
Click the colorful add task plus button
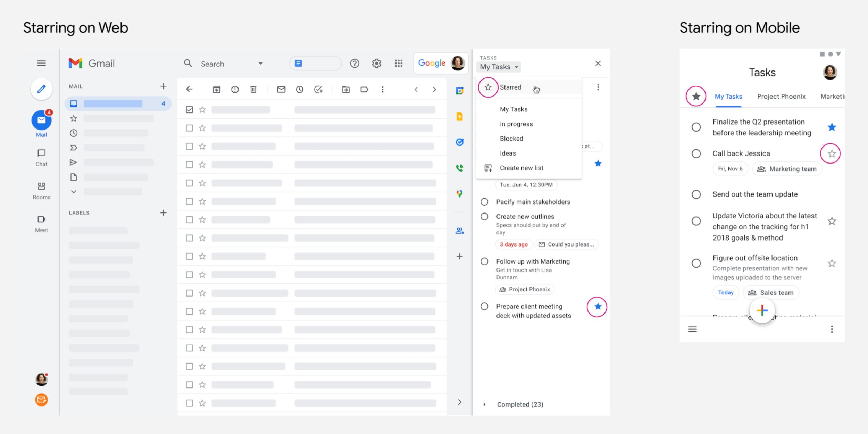coord(762,310)
